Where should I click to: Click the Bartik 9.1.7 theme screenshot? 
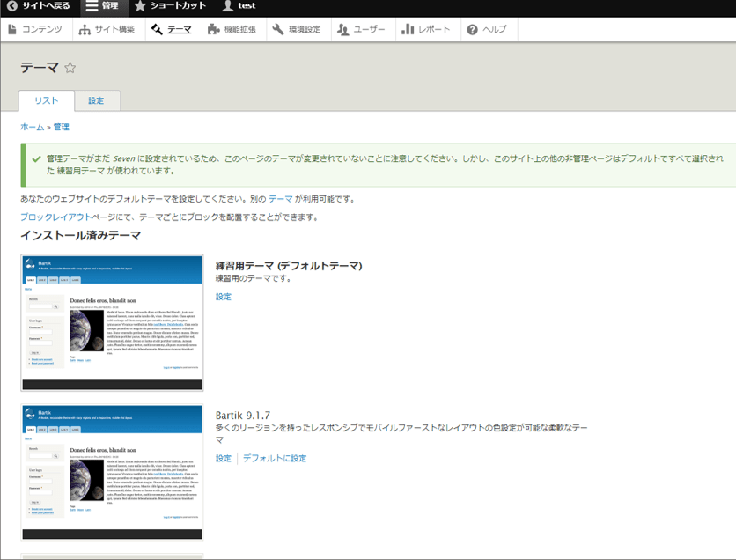point(112,473)
